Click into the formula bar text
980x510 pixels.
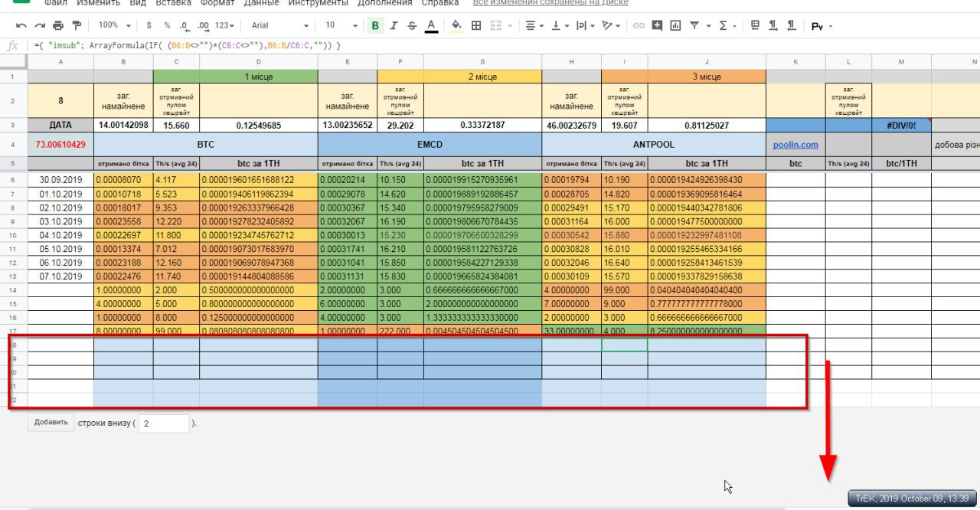click(188, 46)
